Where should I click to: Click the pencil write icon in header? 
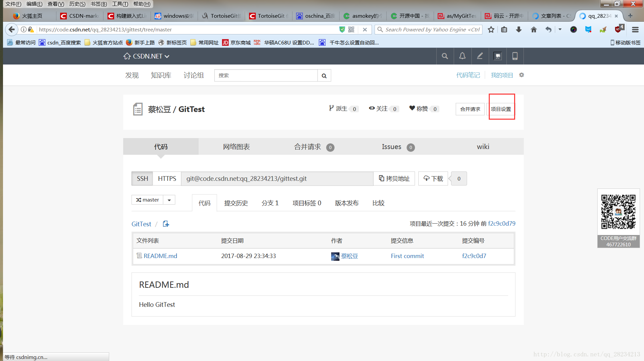480,56
